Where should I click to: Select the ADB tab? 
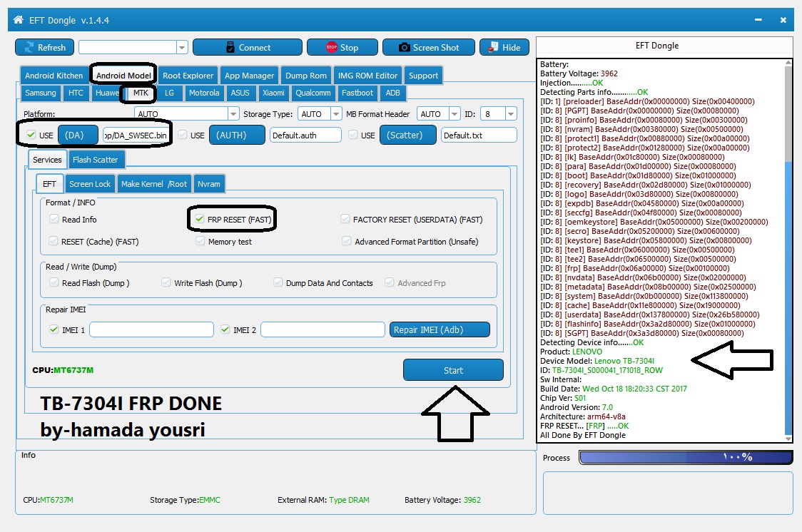coord(393,93)
